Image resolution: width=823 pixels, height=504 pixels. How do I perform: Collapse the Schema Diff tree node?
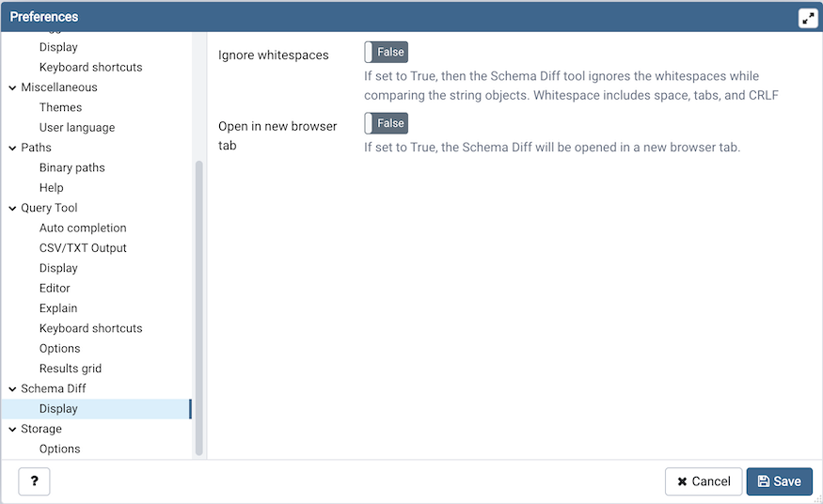point(12,389)
